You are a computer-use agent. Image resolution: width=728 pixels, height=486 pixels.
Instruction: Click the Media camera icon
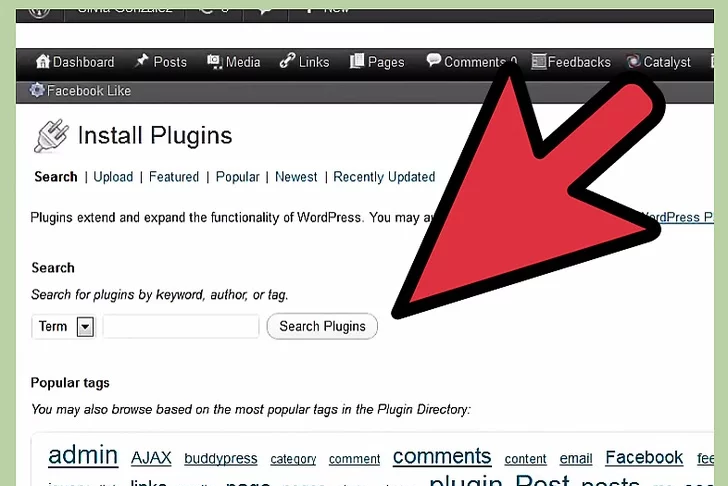tap(214, 61)
